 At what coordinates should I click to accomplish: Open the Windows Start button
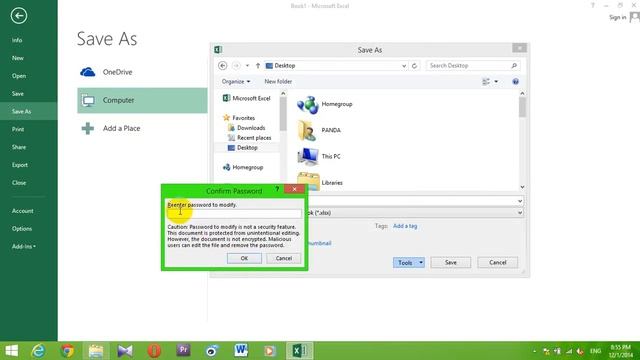pos(11,351)
